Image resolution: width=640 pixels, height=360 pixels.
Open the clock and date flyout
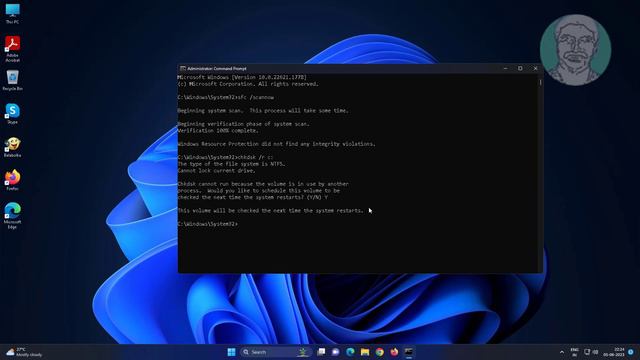(x=613, y=352)
